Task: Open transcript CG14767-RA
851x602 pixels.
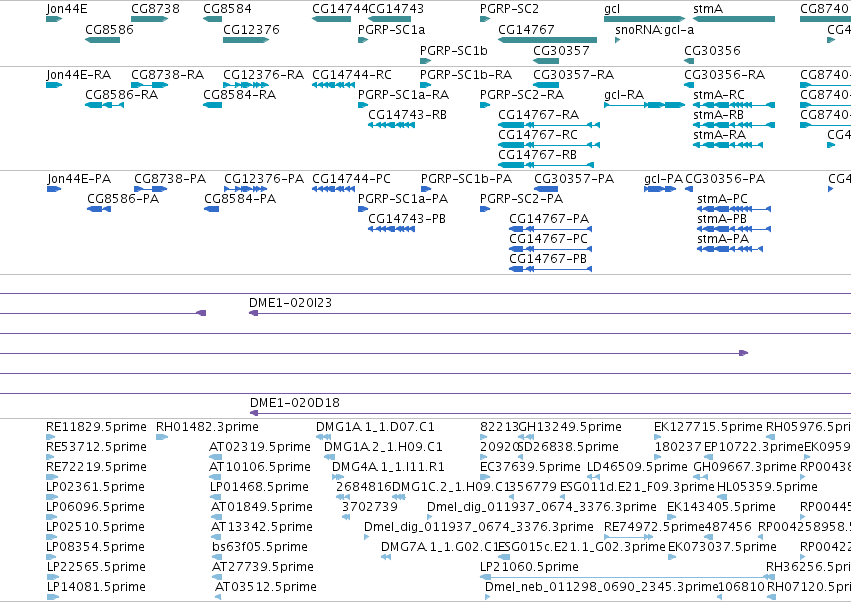Action: (538, 115)
